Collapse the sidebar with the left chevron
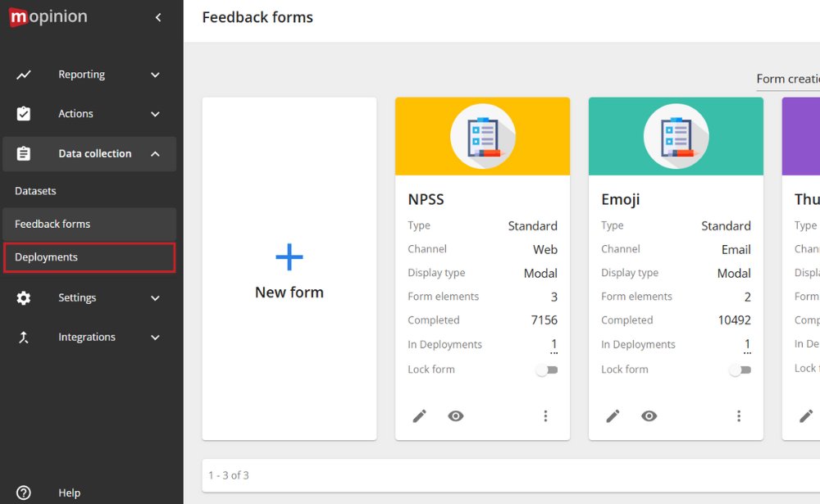820x504 pixels. tap(158, 17)
